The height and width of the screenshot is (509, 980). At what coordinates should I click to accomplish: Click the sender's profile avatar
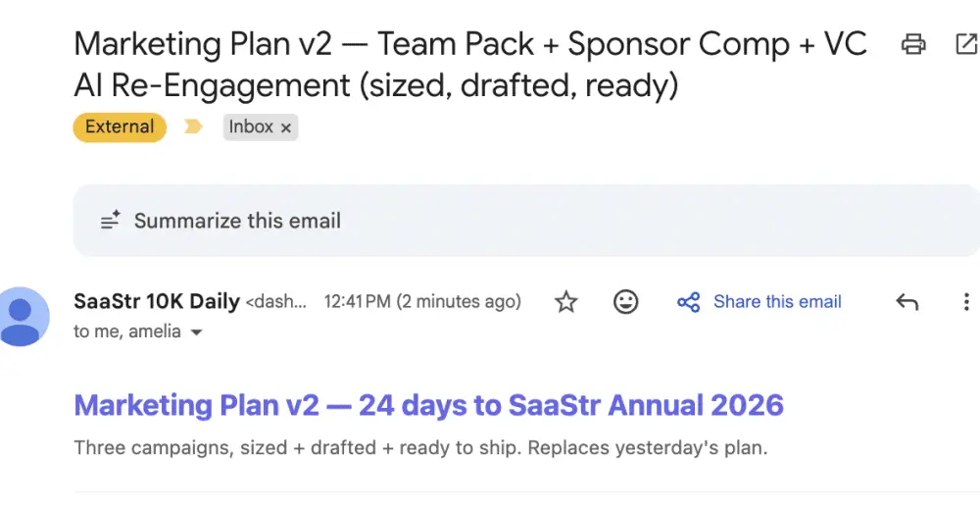[22, 317]
